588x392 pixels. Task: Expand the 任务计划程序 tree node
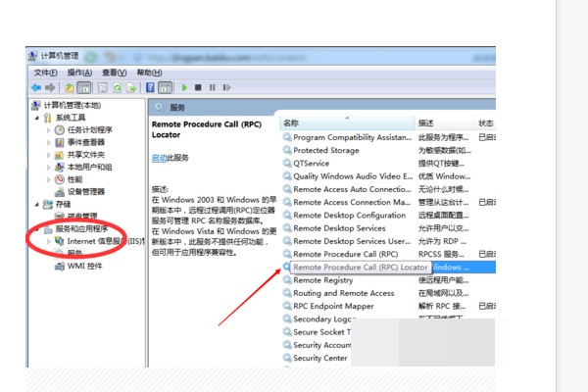click(49, 129)
